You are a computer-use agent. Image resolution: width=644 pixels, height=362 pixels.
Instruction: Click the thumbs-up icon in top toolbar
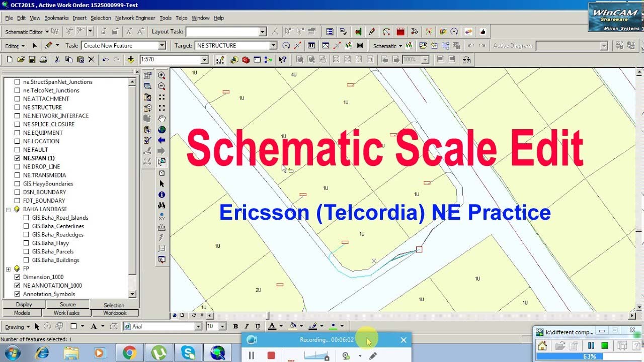pos(483,31)
